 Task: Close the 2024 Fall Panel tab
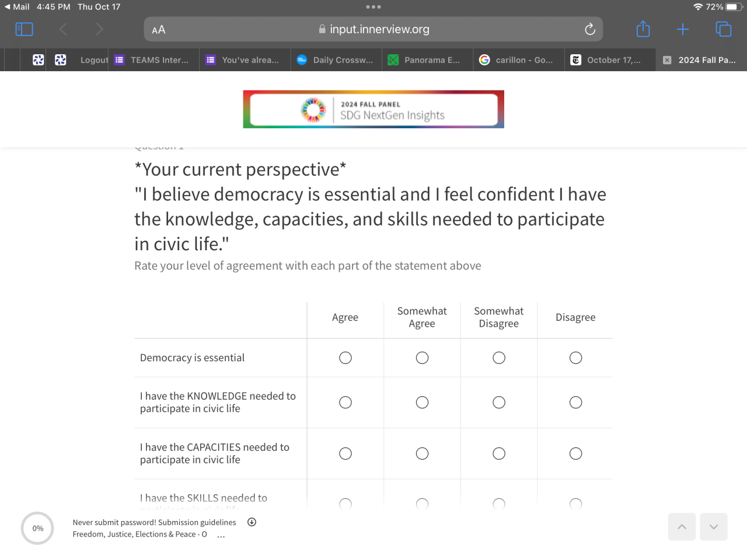tap(667, 60)
